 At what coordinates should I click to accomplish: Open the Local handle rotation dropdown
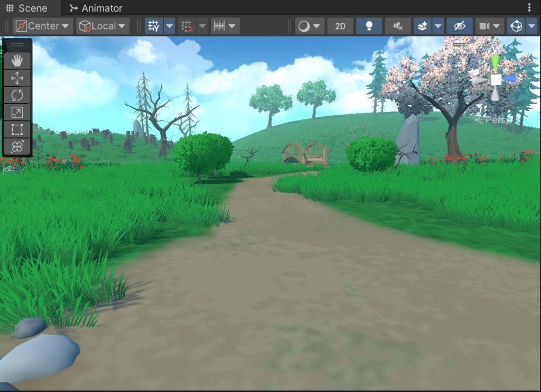tap(103, 26)
